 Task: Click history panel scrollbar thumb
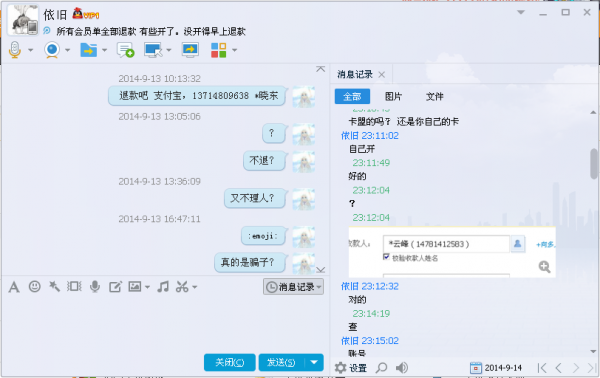coord(594,164)
